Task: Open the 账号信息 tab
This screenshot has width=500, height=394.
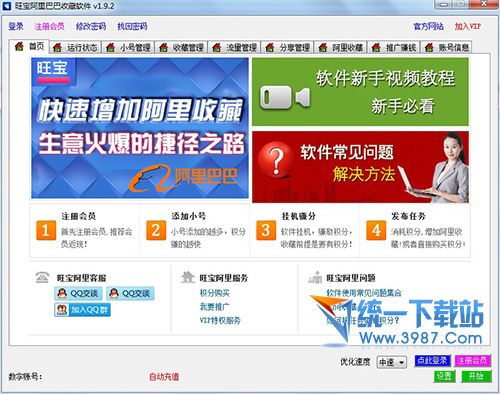Action: click(x=447, y=47)
